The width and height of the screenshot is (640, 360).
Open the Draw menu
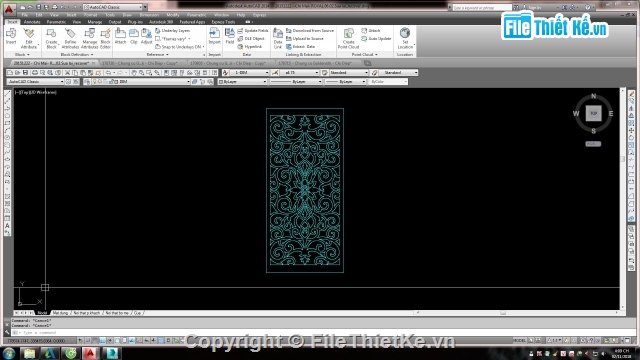point(127,15)
